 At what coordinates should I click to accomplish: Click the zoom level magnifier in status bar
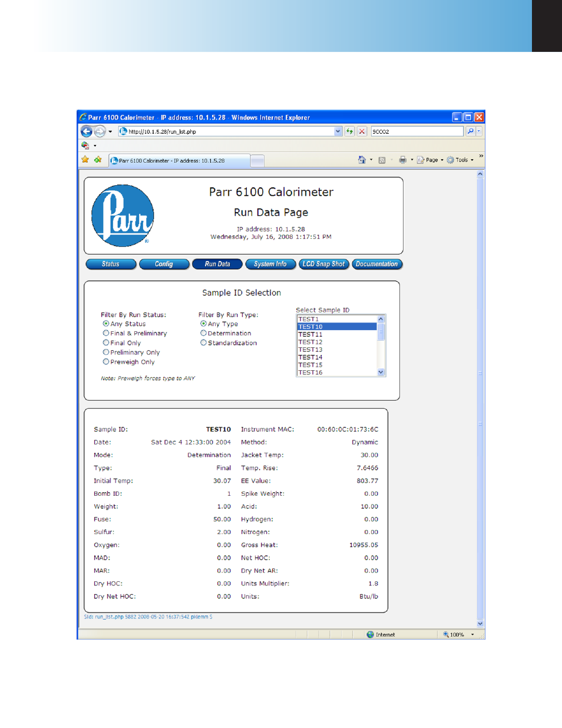(x=446, y=634)
